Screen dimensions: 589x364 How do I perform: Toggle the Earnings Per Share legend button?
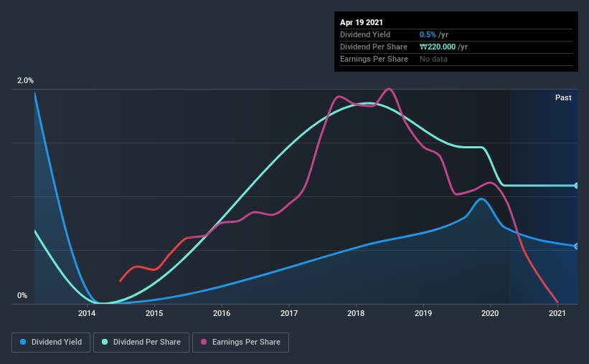[x=240, y=343]
